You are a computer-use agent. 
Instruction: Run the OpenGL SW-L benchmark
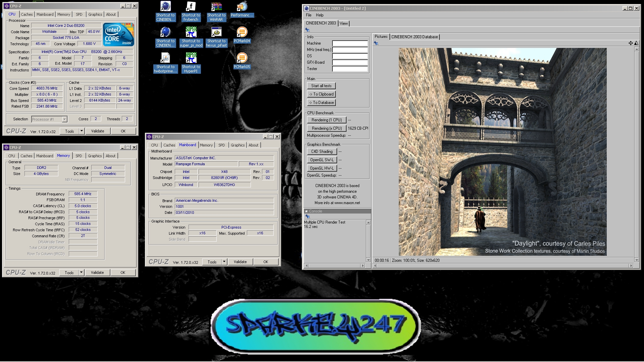pos(322,160)
